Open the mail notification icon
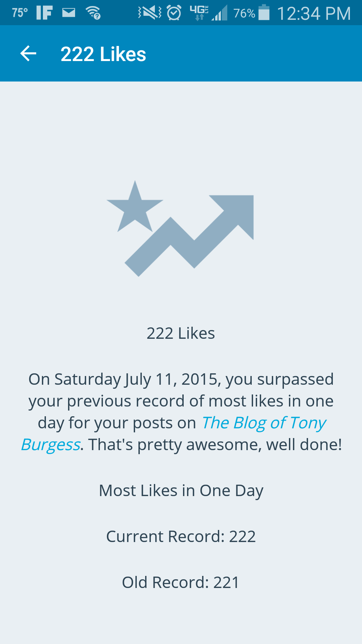Screen dimensions: 362x644 click(x=69, y=13)
